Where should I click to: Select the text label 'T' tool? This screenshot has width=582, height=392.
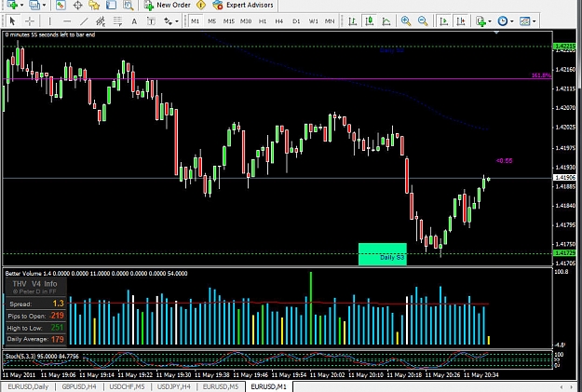[151, 21]
